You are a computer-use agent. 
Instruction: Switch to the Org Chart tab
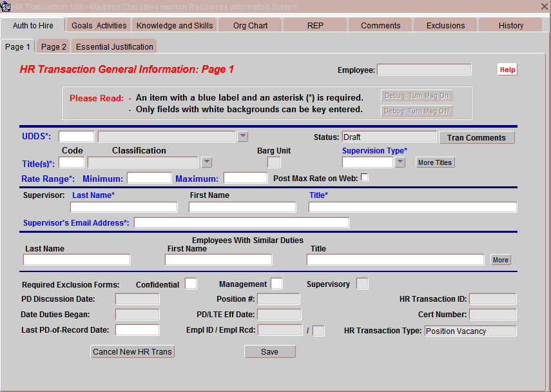[x=250, y=26]
